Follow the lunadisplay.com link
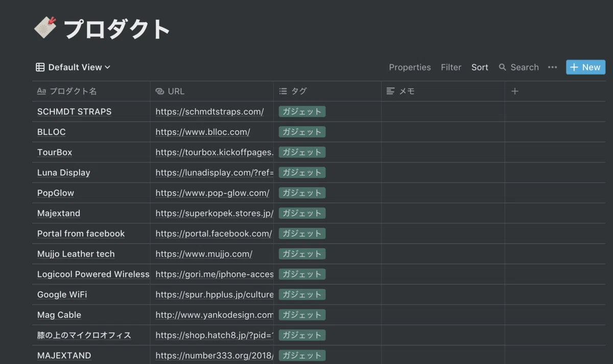Viewport: 613px width, 364px height. [215, 173]
